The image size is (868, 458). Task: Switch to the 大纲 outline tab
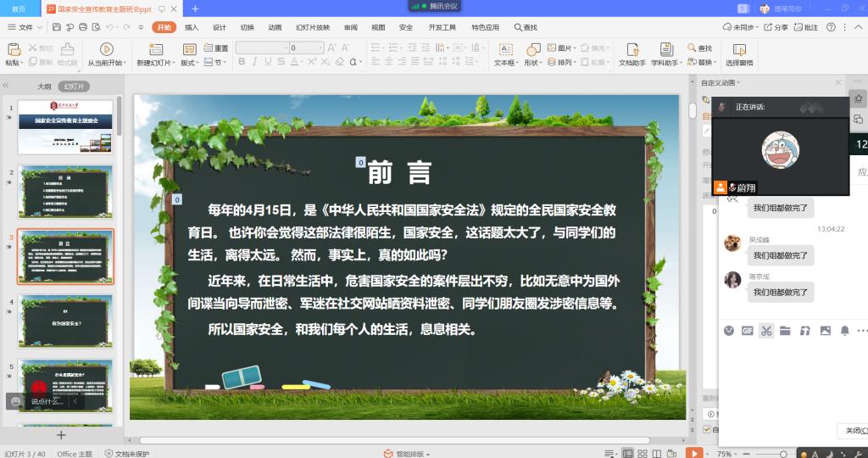click(44, 87)
